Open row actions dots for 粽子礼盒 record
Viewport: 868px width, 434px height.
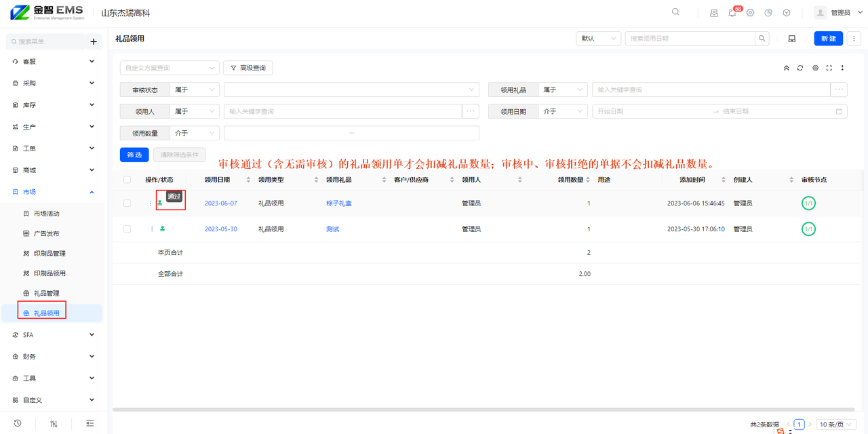click(151, 203)
